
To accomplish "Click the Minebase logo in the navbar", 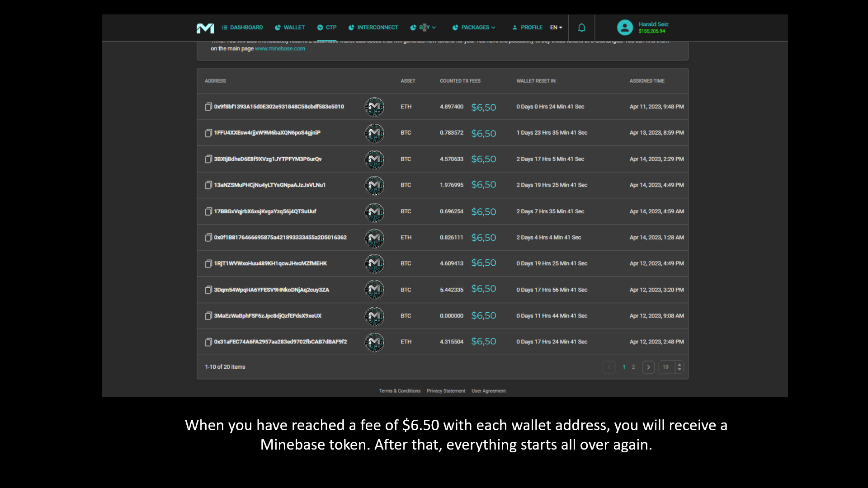I will [205, 28].
